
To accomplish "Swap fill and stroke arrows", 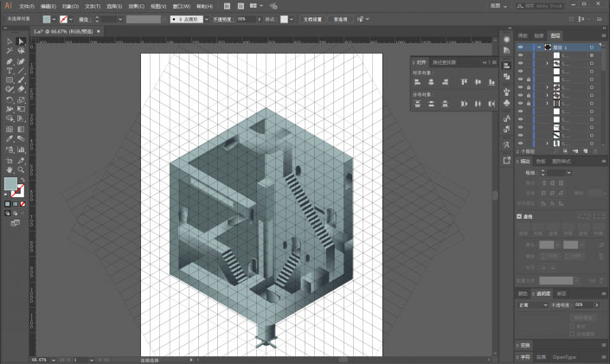I will pos(22,180).
